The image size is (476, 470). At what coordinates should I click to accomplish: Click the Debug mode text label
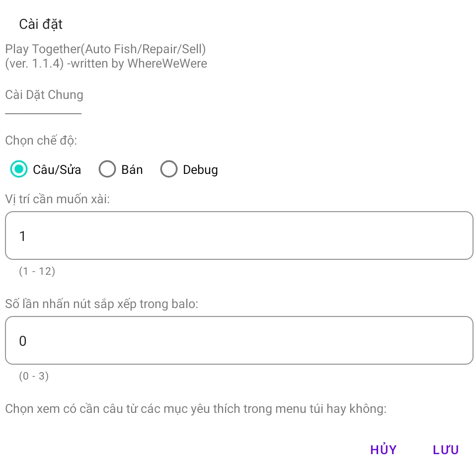[200, 169]
